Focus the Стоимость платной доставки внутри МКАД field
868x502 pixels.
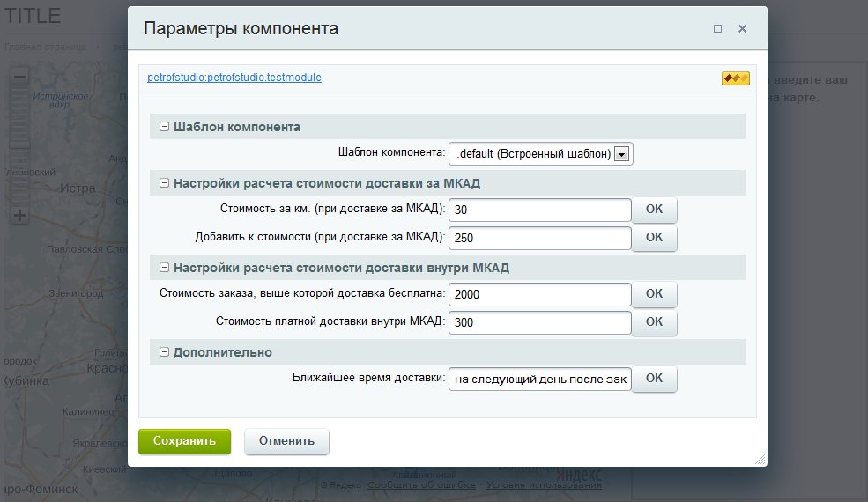pyautogui.click(x=539, y=322)
